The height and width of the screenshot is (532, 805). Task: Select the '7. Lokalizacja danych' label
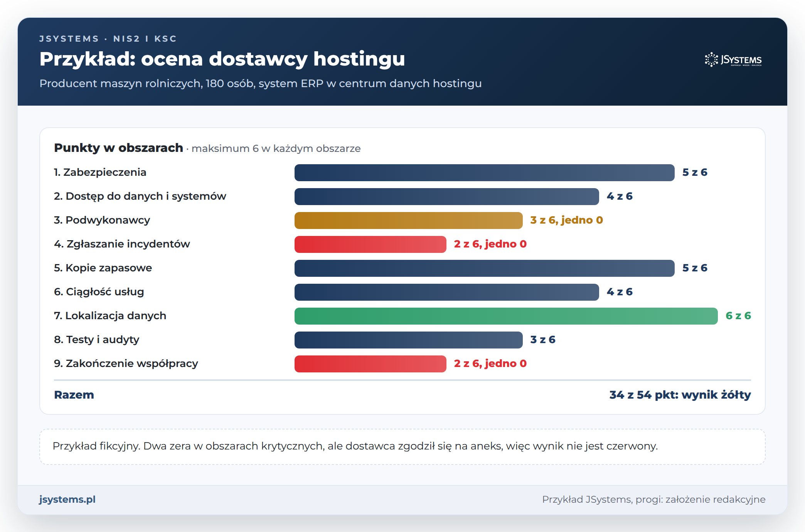click(x=110, y=316)
